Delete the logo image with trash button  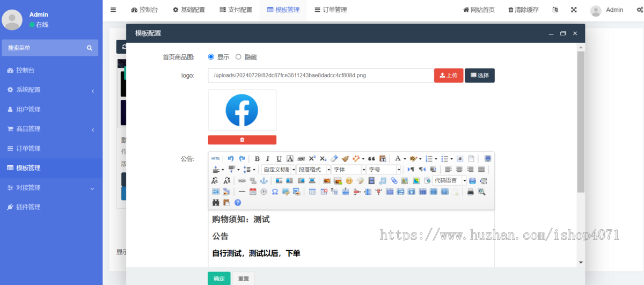(x=242, y=140)
